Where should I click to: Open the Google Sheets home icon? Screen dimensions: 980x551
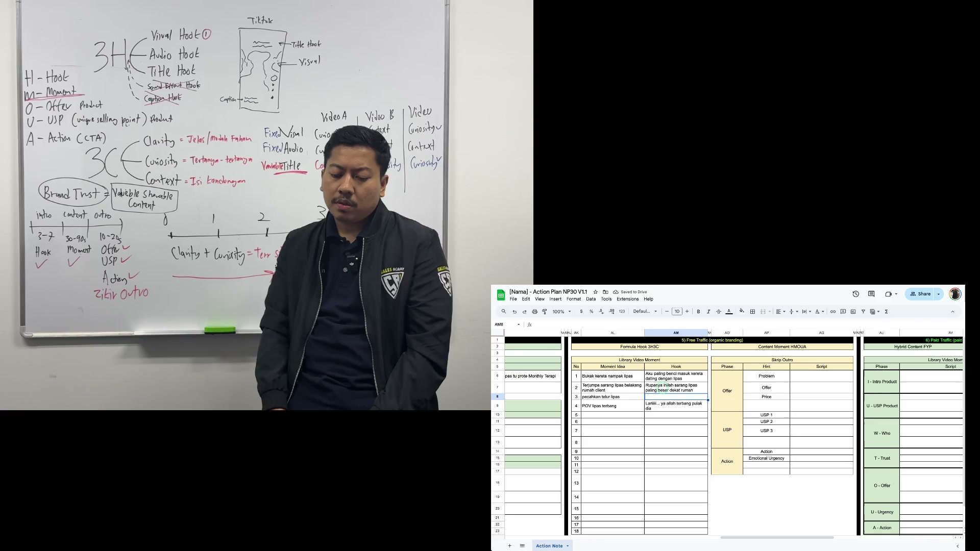tap(501, 295)
